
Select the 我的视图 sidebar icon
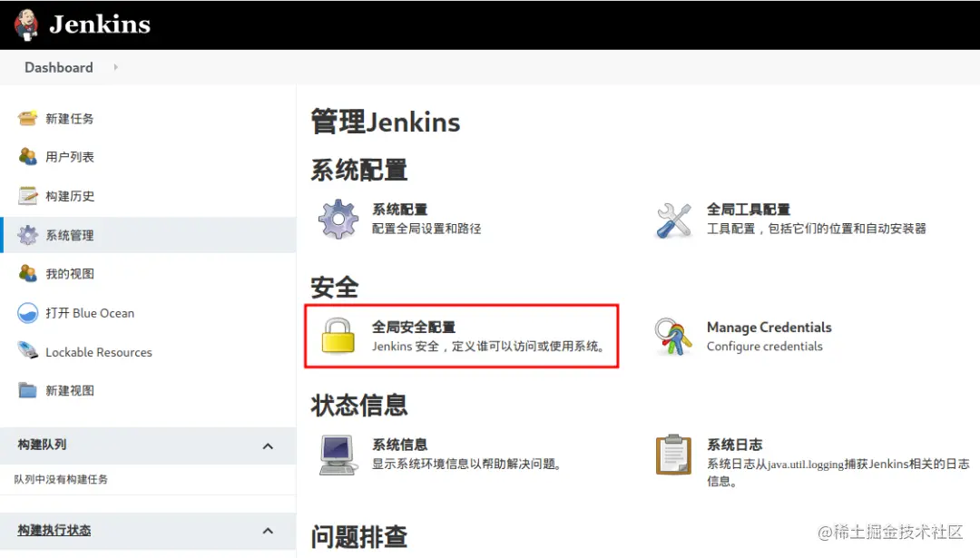point(25,273)
